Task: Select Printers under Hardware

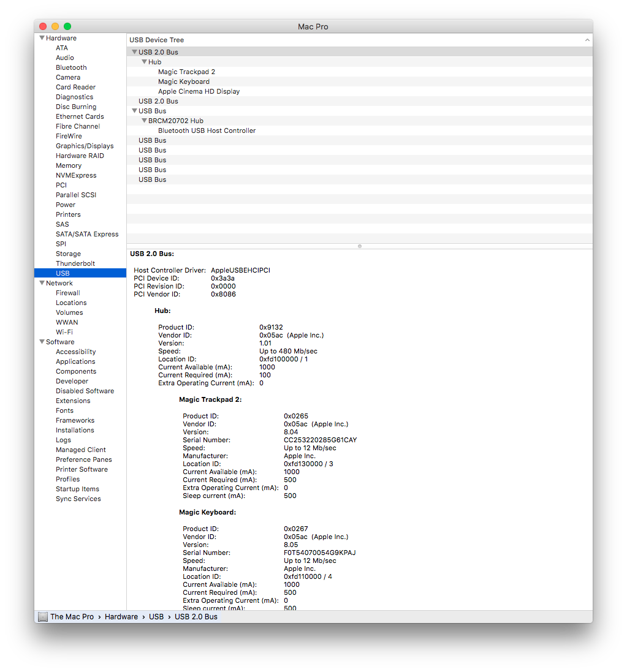Action: point(68,214)
